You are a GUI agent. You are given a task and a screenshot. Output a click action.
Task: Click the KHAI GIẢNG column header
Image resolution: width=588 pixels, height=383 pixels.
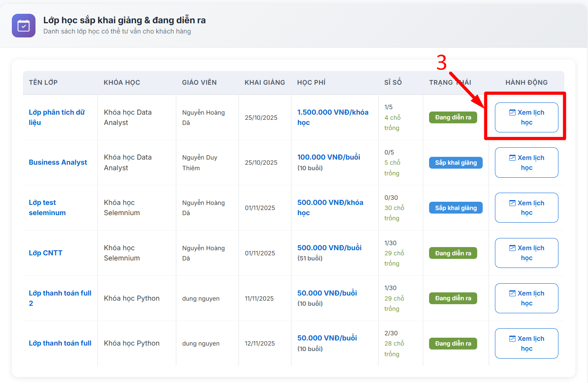(x=265, y=82)
